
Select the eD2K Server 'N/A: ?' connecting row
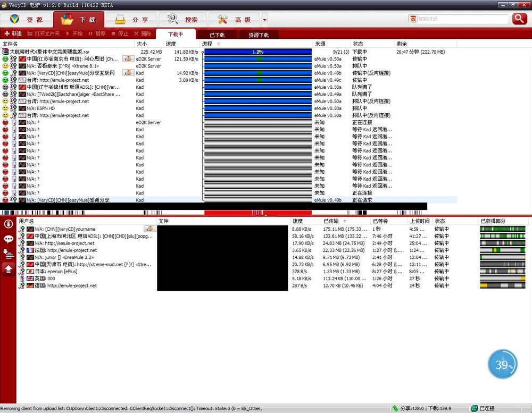(x=229, y=122)
